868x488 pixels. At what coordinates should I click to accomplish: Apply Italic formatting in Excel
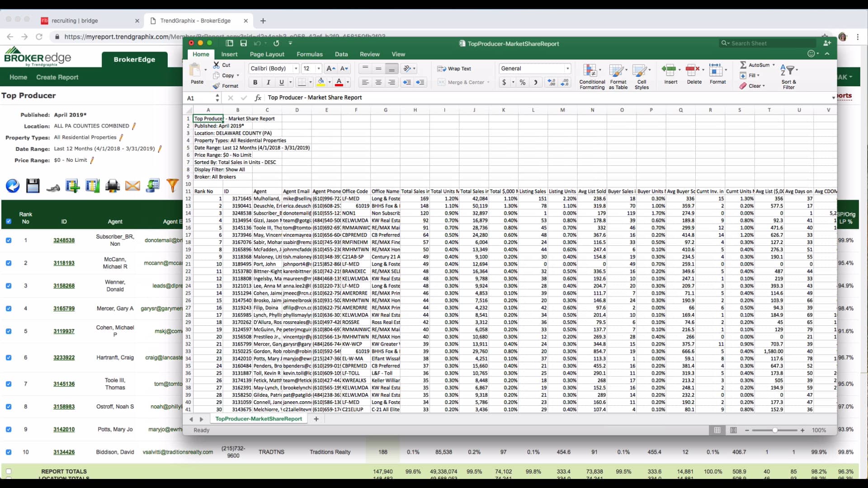(x=268, y=82)
